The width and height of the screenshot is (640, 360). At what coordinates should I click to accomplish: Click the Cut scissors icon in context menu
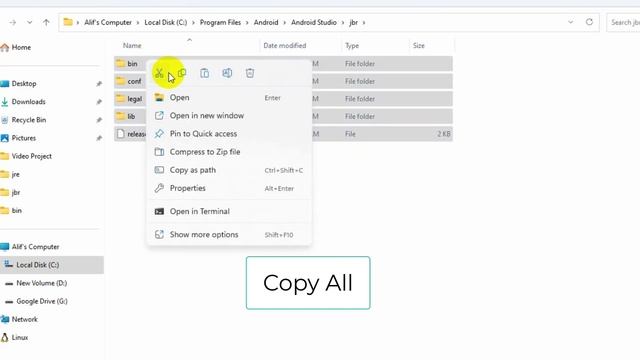[159, 73]
